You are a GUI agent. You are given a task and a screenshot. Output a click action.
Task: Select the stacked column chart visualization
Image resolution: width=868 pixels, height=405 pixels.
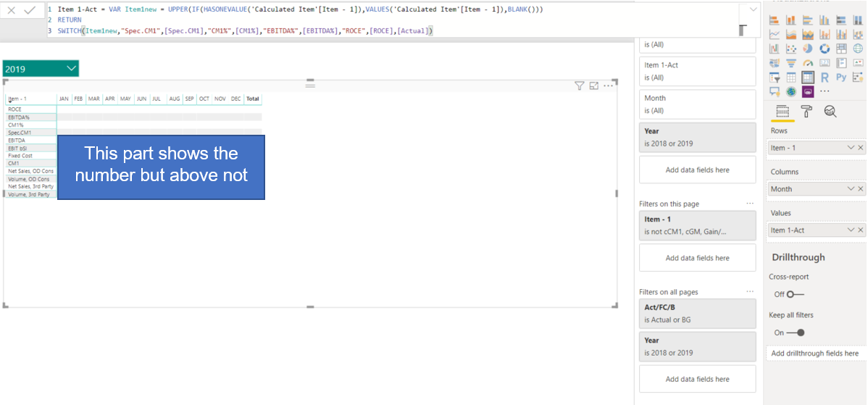pos(791,20)
